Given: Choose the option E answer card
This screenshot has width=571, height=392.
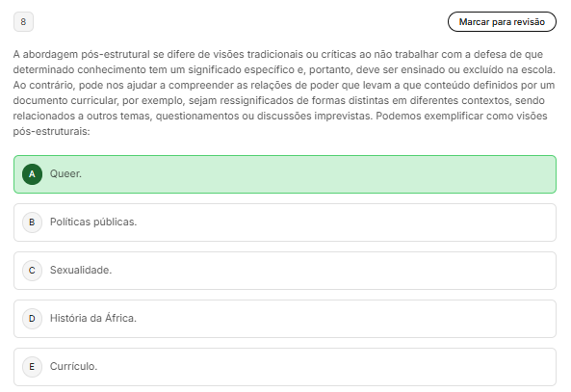Looking at the screenshot, I should (x=285, y=367).
